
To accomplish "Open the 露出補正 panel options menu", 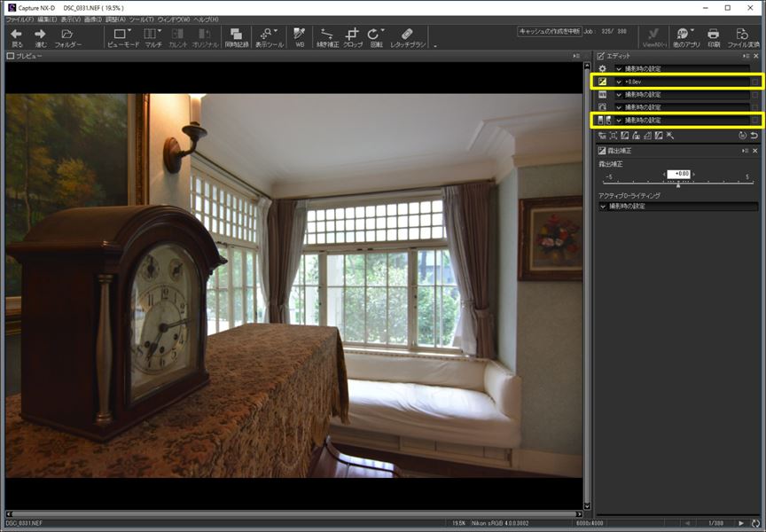I will 745,151.
